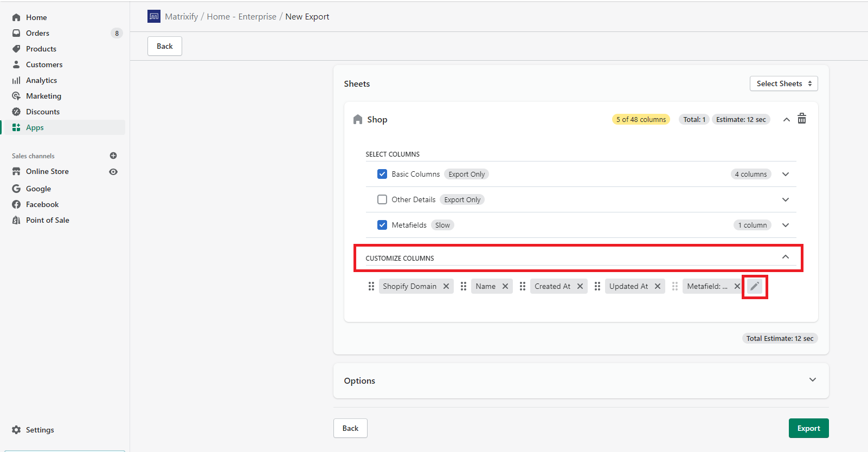Open the Select Sheets dropdown
868x452 pixels.
click(783, 83)
